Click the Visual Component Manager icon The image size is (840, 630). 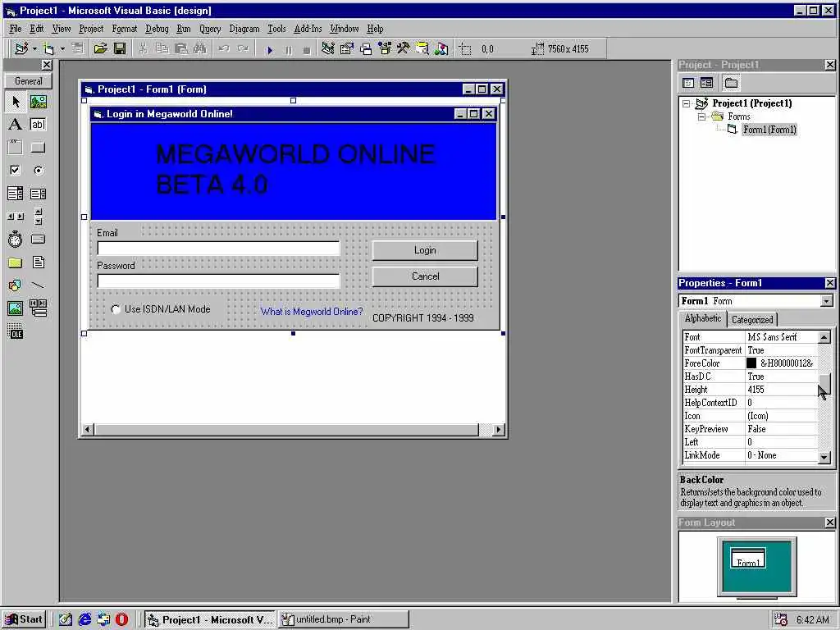click(441, 48)
